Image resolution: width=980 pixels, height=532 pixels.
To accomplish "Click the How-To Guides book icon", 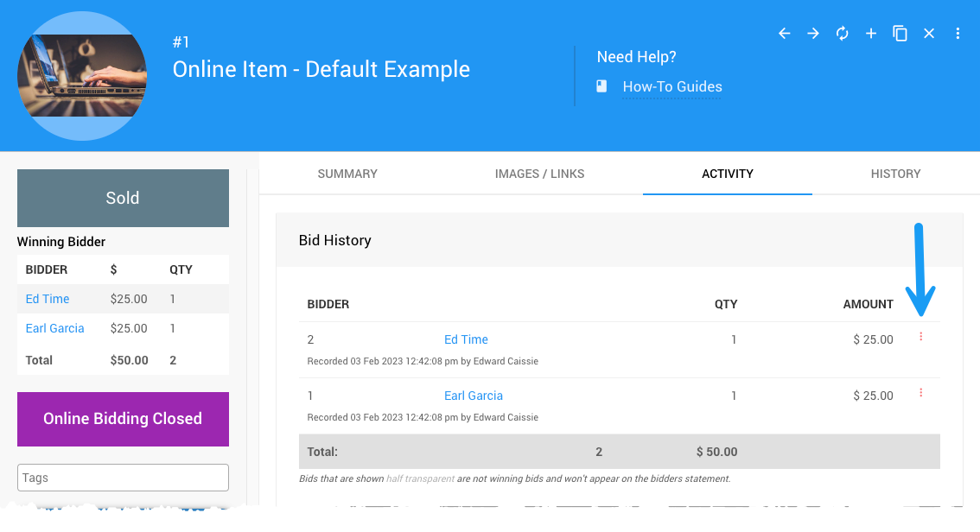I will (602, 86).
